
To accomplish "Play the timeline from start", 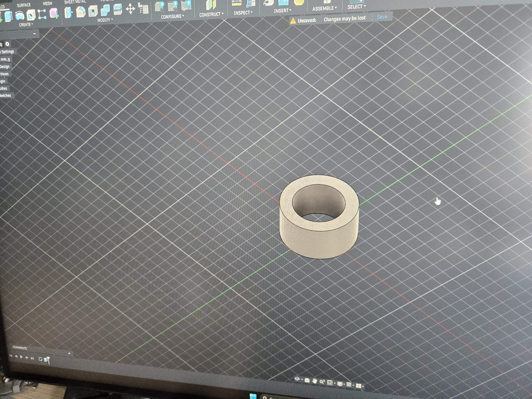I will pyautogui.click(x=21, y=357).
